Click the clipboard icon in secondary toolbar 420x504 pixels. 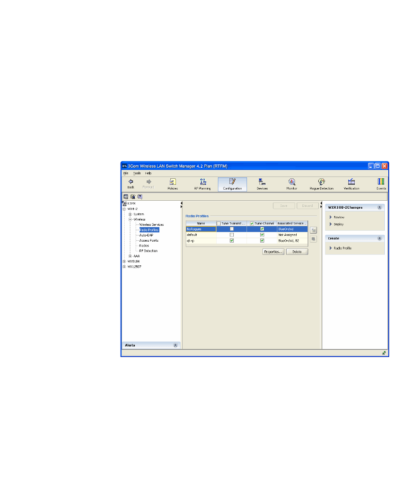point(133,197)
